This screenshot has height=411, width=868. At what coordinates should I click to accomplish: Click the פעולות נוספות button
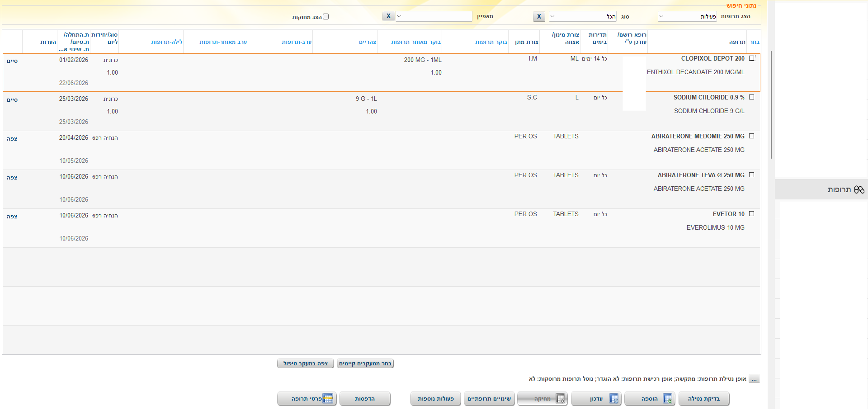(x=436, y=399)
